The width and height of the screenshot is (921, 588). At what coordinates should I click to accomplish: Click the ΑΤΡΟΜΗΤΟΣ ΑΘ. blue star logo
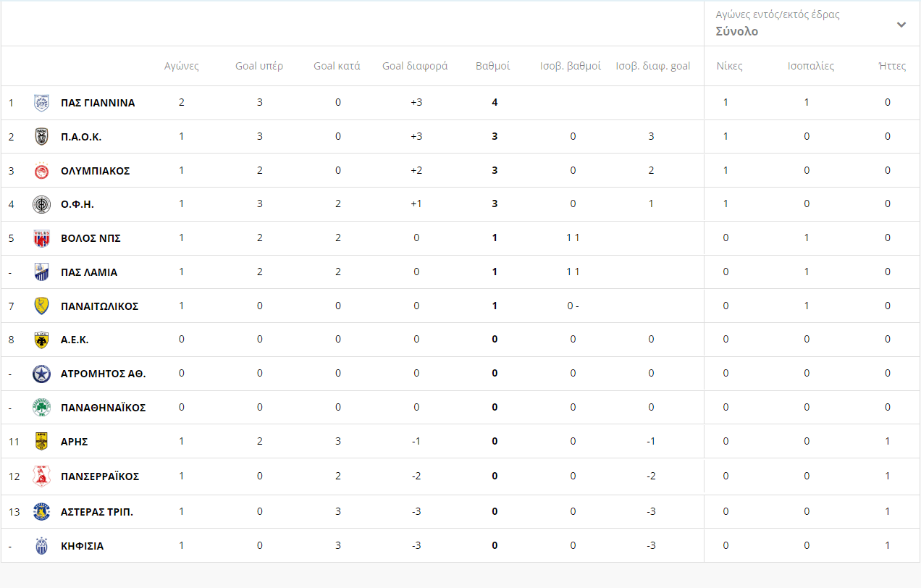[42, 374]
